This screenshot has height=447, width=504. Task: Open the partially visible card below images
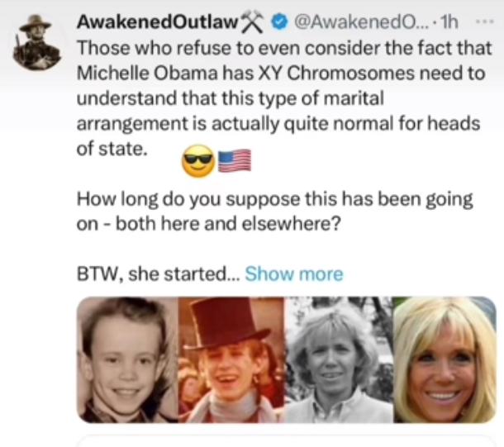click(287, 441)
